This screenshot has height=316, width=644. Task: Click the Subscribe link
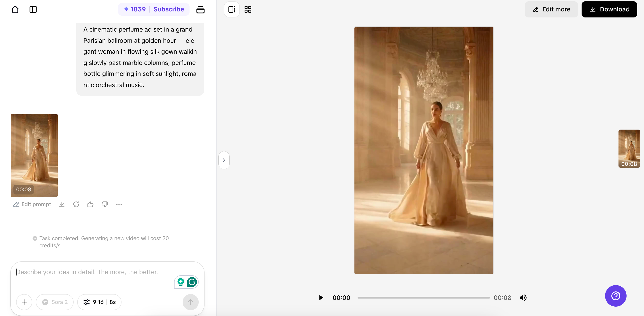click(169, 9)
